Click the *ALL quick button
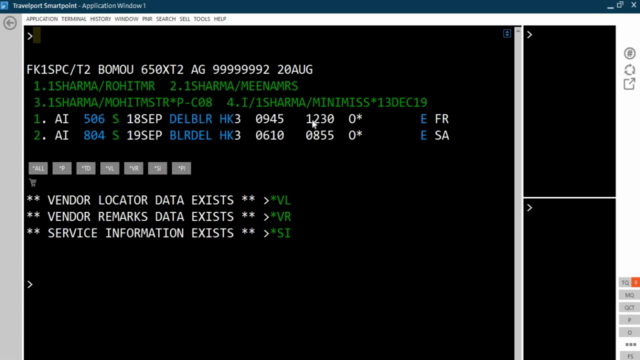 pyautogui.click(x=38, y=168)
